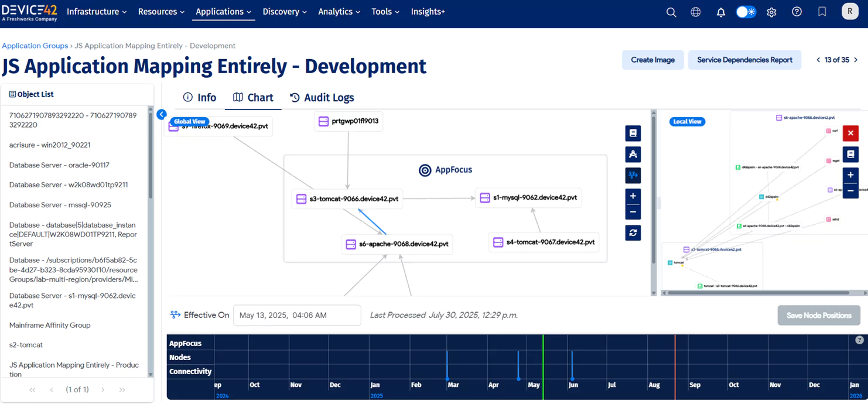
Task: Select the s4-tomcat-9067.device42.pvt node
Action: click(x=544, y=242)
